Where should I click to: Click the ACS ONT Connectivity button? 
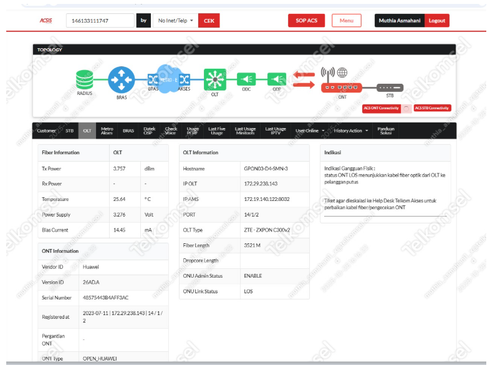pyautogui.click(x=381, y=108)
